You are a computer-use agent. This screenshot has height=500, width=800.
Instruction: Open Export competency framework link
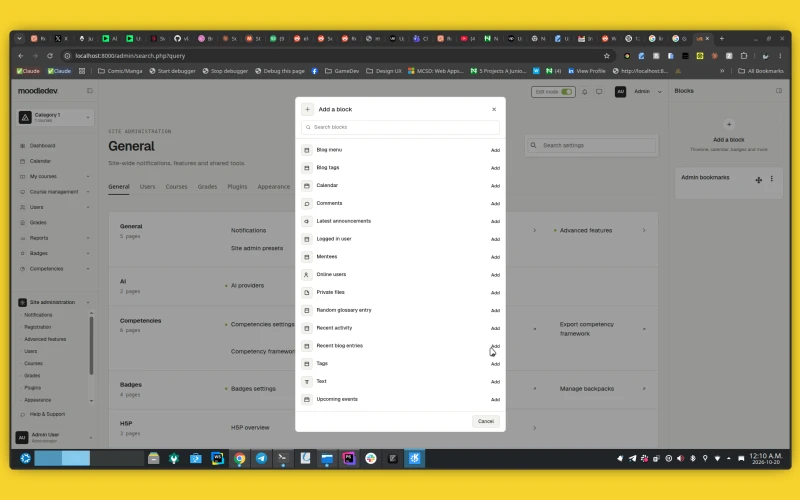(587, 329)
